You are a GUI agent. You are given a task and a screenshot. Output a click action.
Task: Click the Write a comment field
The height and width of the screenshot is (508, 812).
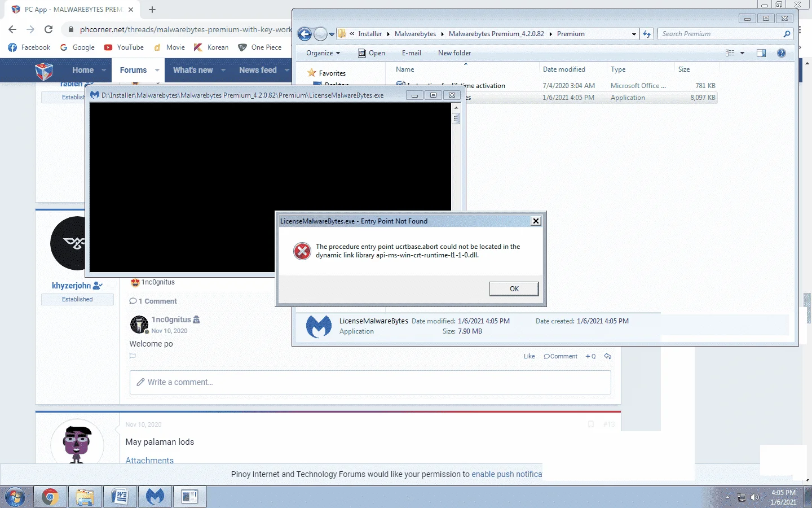pos(370,382)
